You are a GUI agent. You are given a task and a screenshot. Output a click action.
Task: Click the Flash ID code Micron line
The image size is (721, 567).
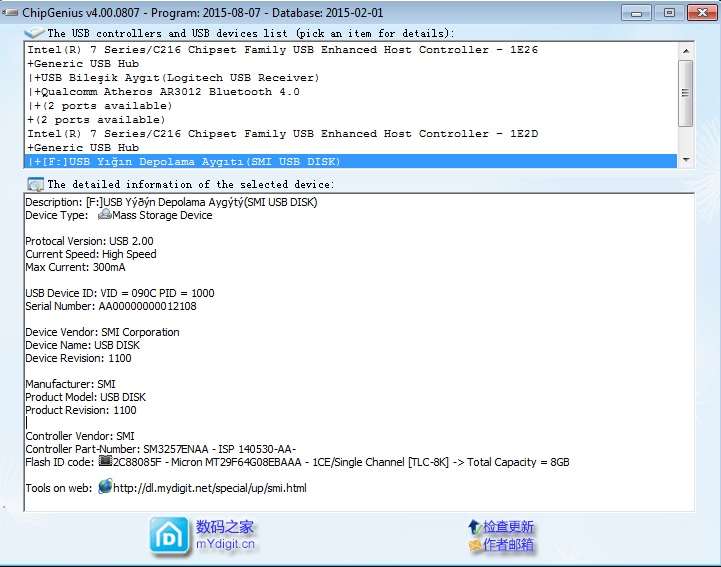[x=297, y=462]
